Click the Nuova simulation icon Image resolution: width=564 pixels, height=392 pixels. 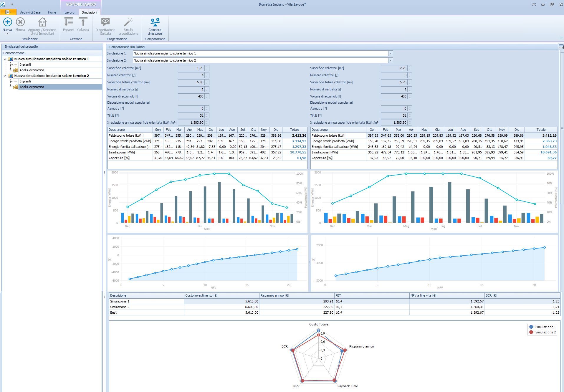pyautogui.click(x=7, y=22)
